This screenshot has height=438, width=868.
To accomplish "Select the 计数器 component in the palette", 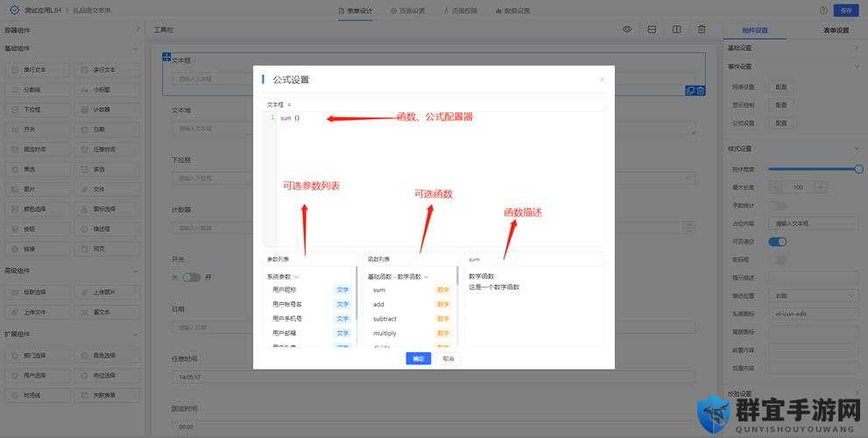I will [107, 109].
